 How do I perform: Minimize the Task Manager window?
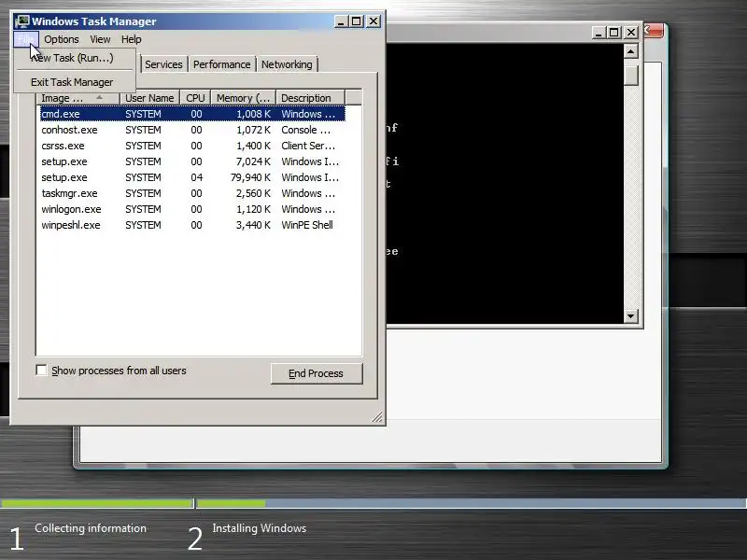[x=341, y=21]
